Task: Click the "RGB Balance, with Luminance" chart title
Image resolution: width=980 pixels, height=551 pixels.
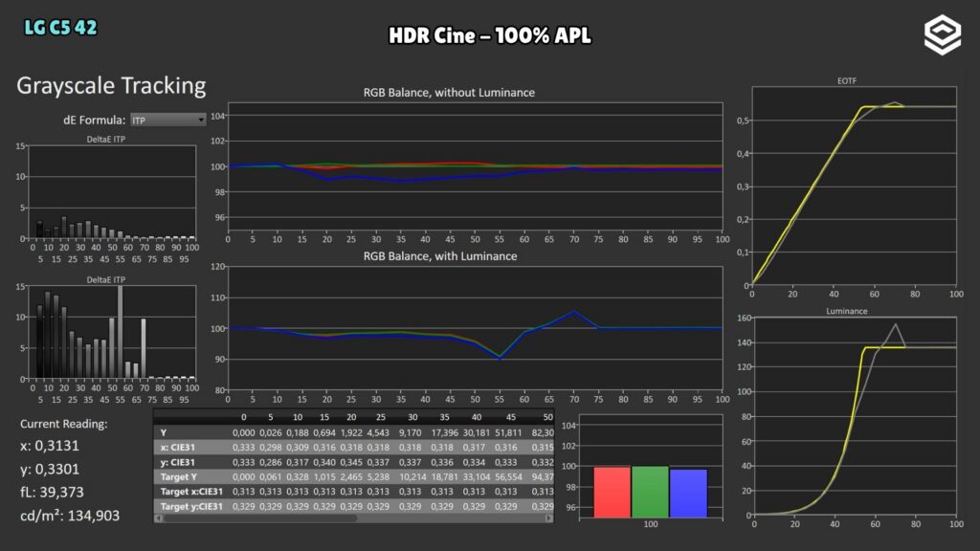Action: 440,256
